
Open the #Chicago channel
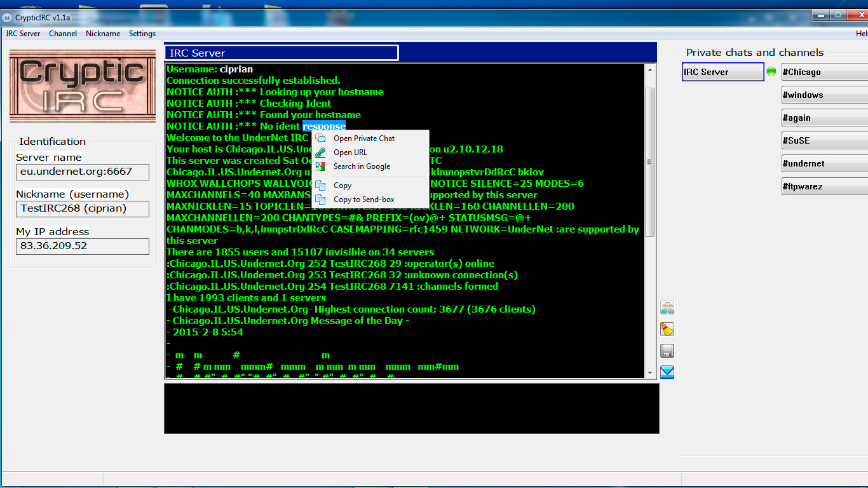pyautogui.click(x=825, y=72)
